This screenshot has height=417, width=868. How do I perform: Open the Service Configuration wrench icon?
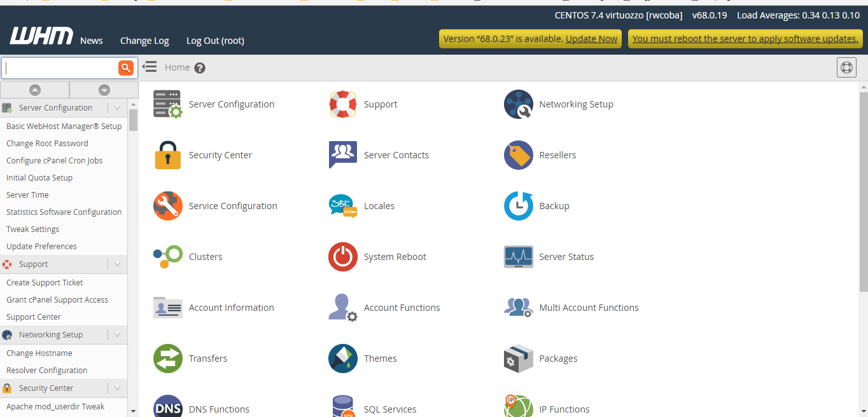tap(167, 206)
